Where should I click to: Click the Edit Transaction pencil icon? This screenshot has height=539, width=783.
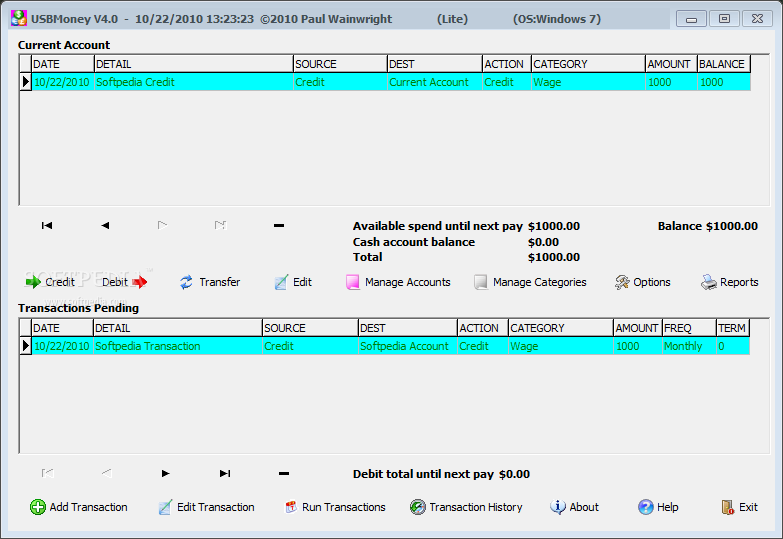165,507
